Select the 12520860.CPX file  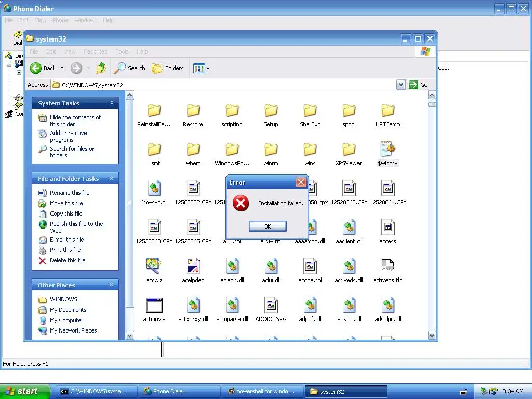pyautogui.click(x=349, y=193)
